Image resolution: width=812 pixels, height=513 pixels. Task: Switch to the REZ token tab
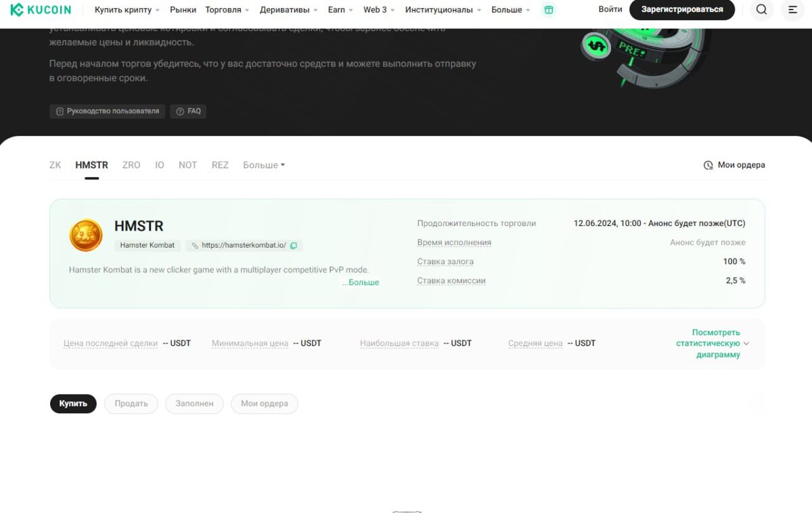coord(220,165)
